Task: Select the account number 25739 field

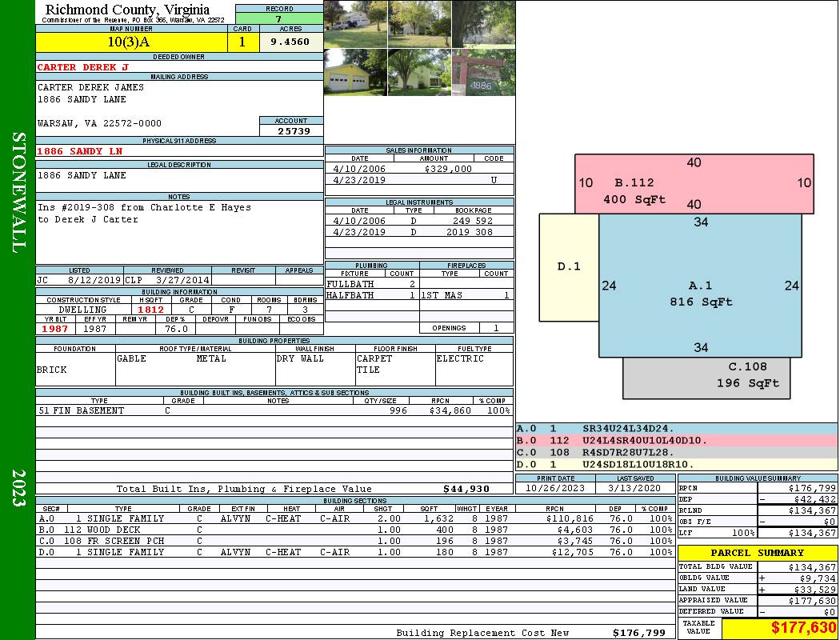Action: 292,130
